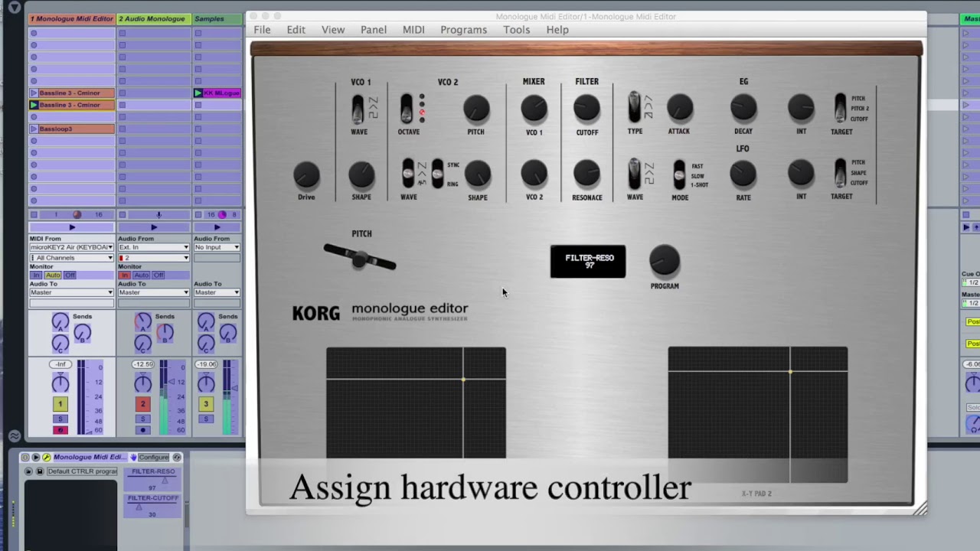Open the MIDI menu
The image size is (980, 551).
point(413,30)
